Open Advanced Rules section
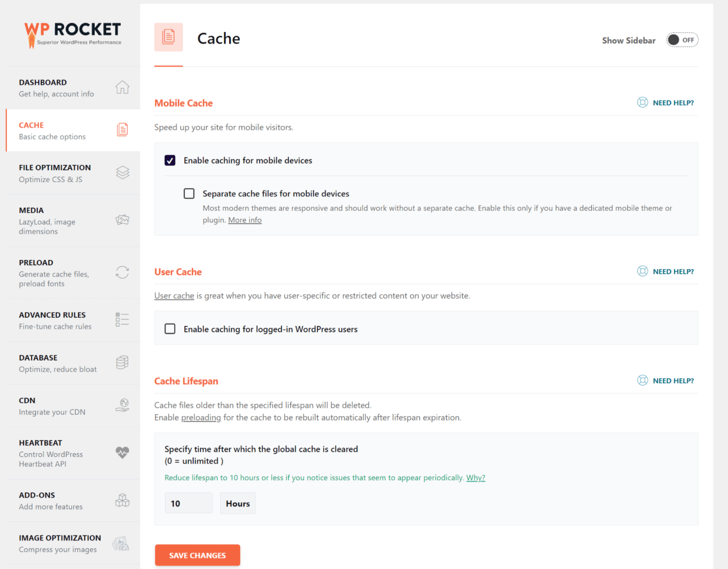Viewport: 728px width, 569px height. [x=73, y=320]
